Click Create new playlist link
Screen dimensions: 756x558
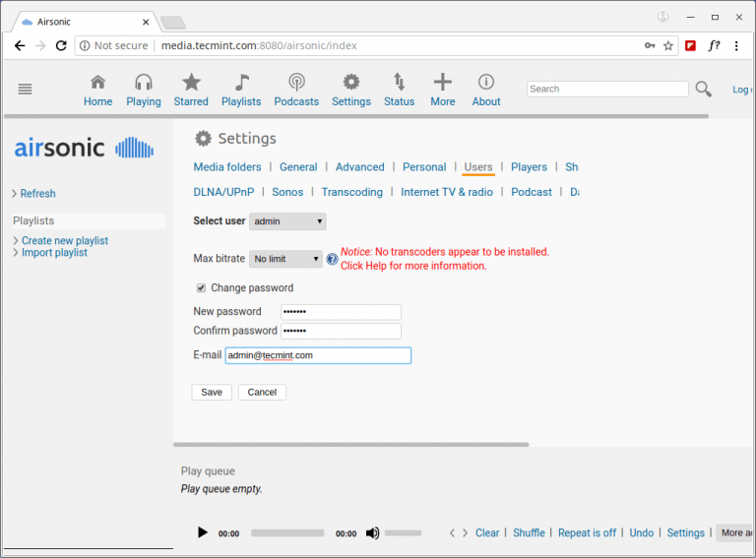pyautogui.click(x=65, y=240)
